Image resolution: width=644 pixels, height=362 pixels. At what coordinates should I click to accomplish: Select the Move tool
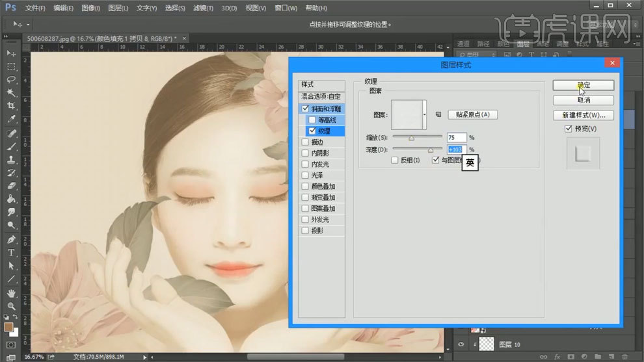(x=11, y=53)
